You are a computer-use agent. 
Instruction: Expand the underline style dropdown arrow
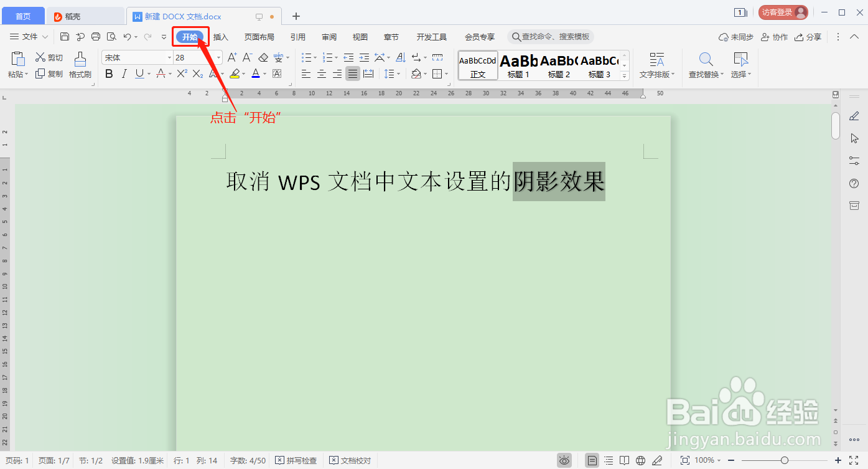(148, 73)
